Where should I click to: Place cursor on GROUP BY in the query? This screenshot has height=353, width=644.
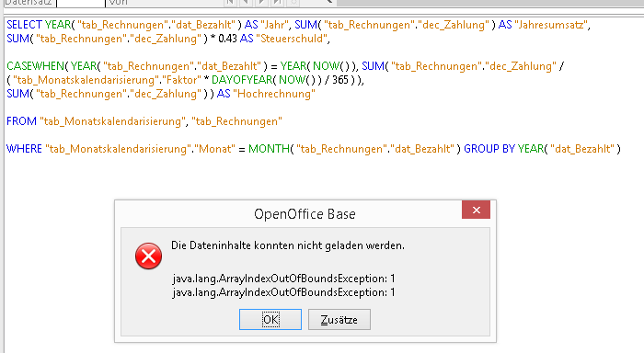[x=489, y=149]
